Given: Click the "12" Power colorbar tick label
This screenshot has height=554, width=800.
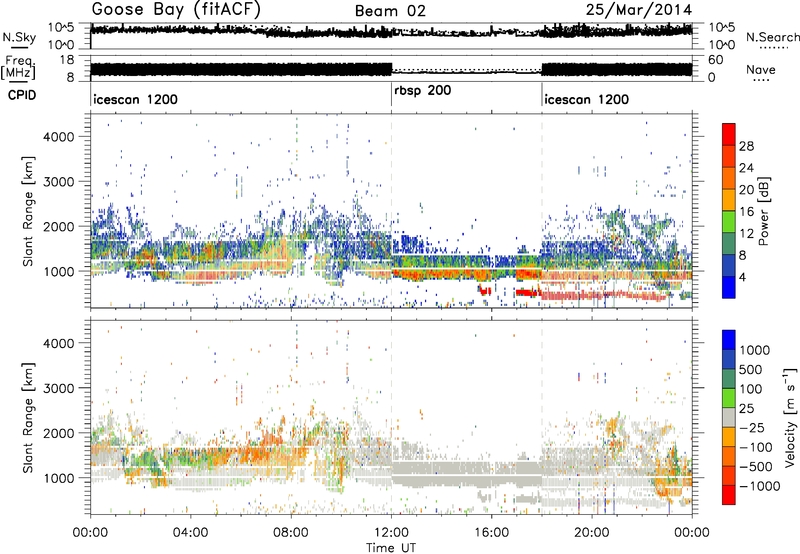Looking at the screenshot, I should click(x=746, y=234).
